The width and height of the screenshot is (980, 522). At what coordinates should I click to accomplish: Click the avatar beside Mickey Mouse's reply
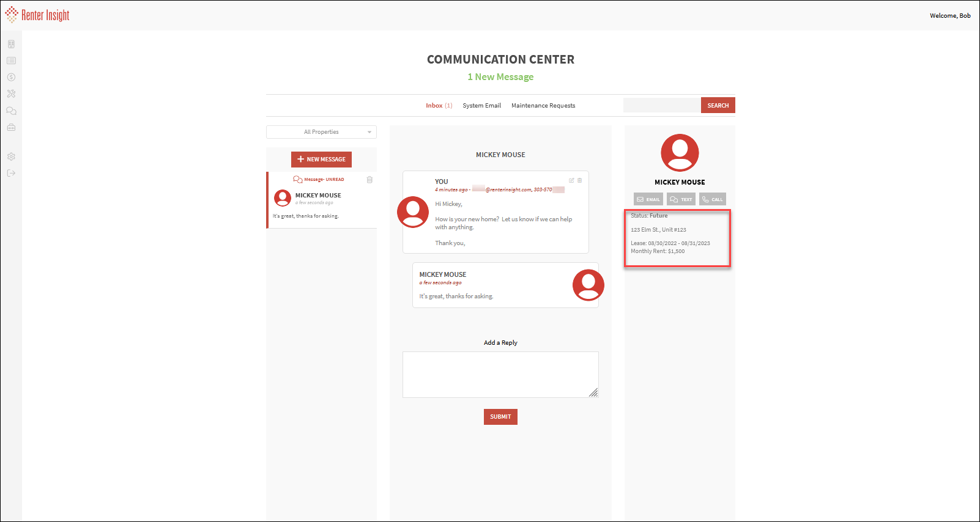coord(588,285)
